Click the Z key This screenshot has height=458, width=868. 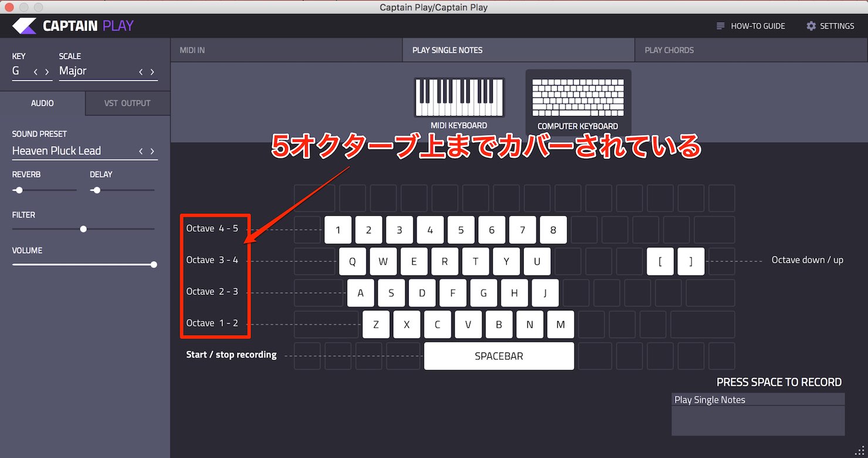point(376,324)
